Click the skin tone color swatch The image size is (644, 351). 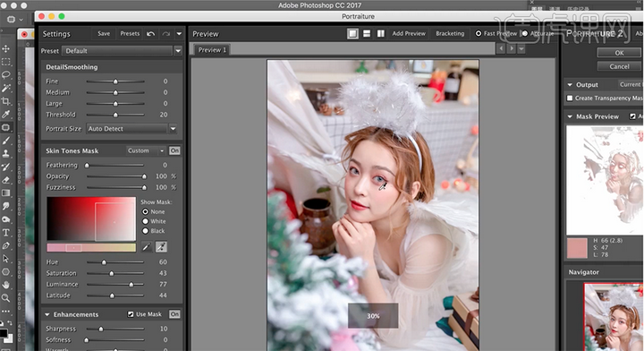[x=578, y=248]
